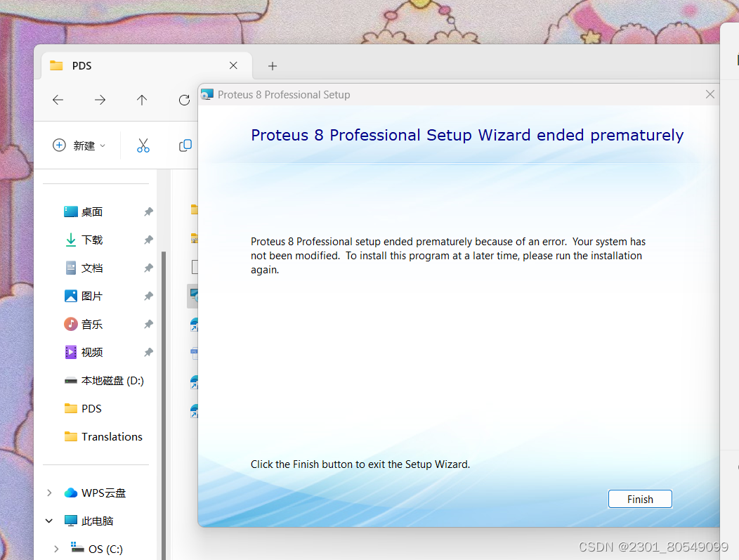This screenshot has width=739, height=560.
Task: Click the Cut scissors icon
Action: click(143, 145)
